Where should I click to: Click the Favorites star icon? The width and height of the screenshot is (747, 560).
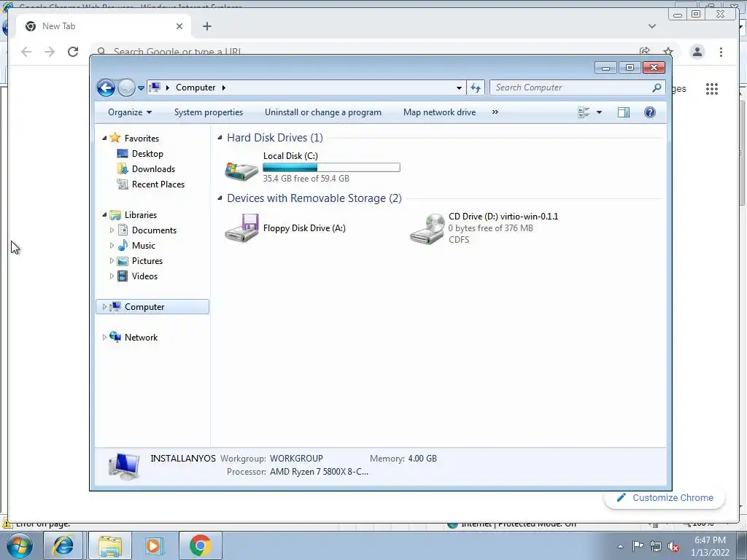coord(115,138)
